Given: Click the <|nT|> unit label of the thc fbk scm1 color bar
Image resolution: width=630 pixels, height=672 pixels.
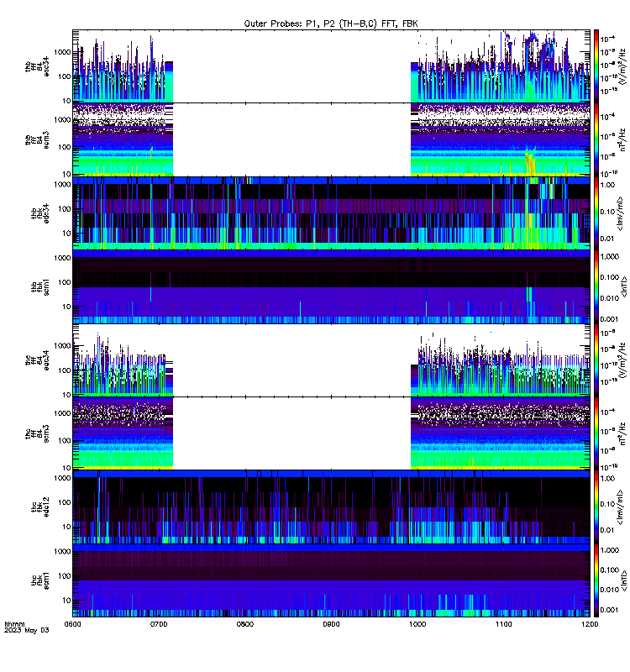Looking at the screenshot, I should point(624,580).
